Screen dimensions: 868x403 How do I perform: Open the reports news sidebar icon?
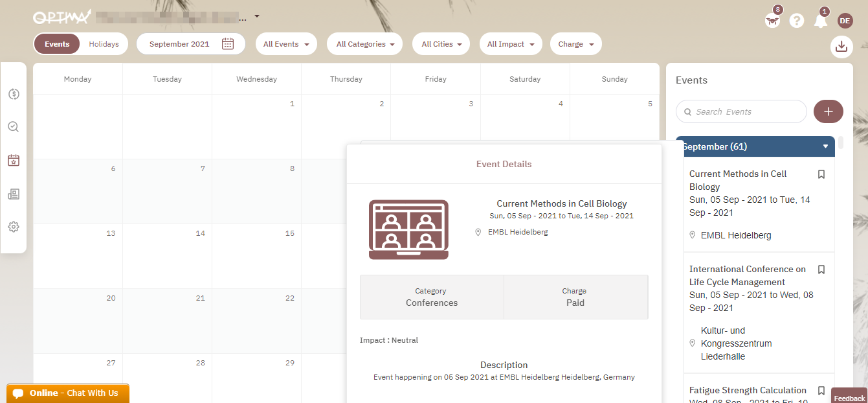coord(14,194)
